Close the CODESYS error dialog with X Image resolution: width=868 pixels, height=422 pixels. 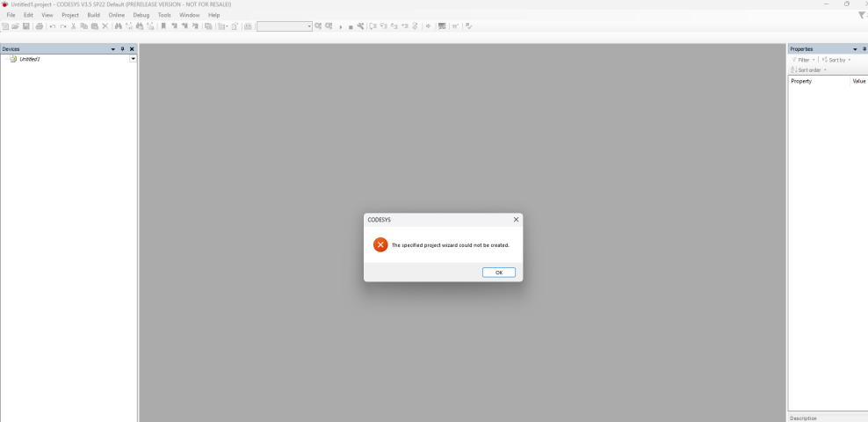point(516,220)
